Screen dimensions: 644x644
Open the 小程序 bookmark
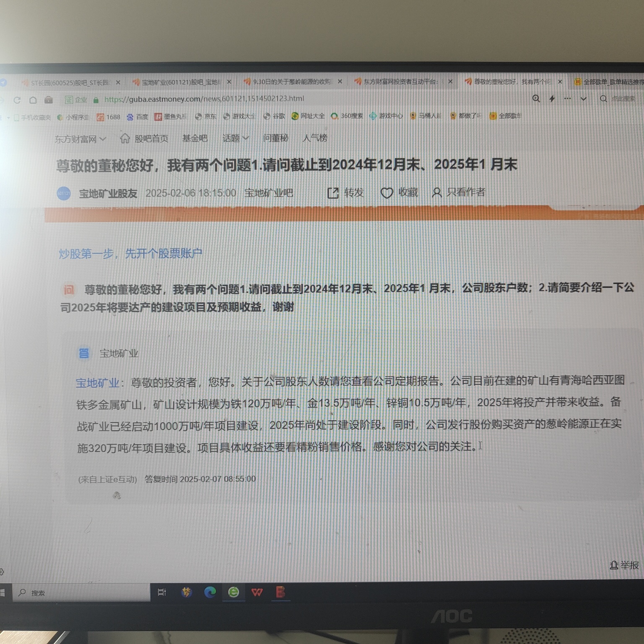click(x=73, y=117)
